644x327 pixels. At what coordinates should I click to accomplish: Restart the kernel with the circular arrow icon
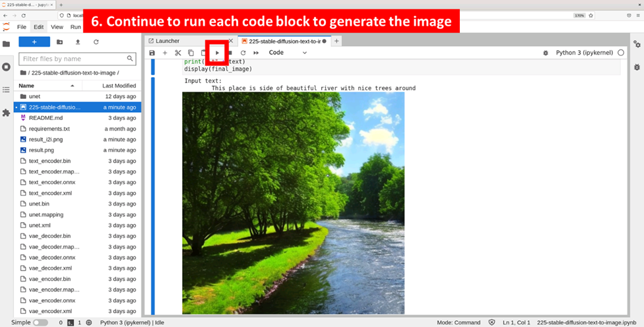[243, 53]
